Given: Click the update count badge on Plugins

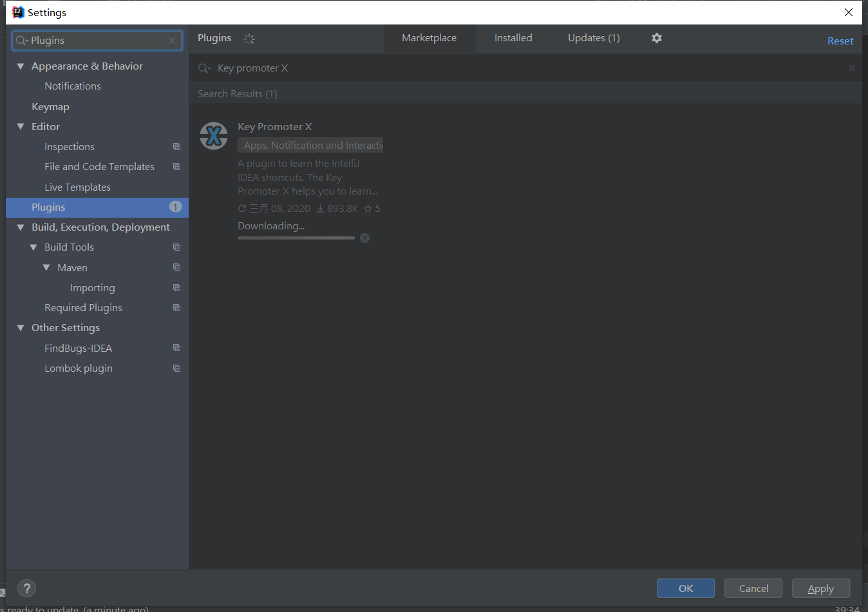Looking at the screenshot, I should point(175,207).
